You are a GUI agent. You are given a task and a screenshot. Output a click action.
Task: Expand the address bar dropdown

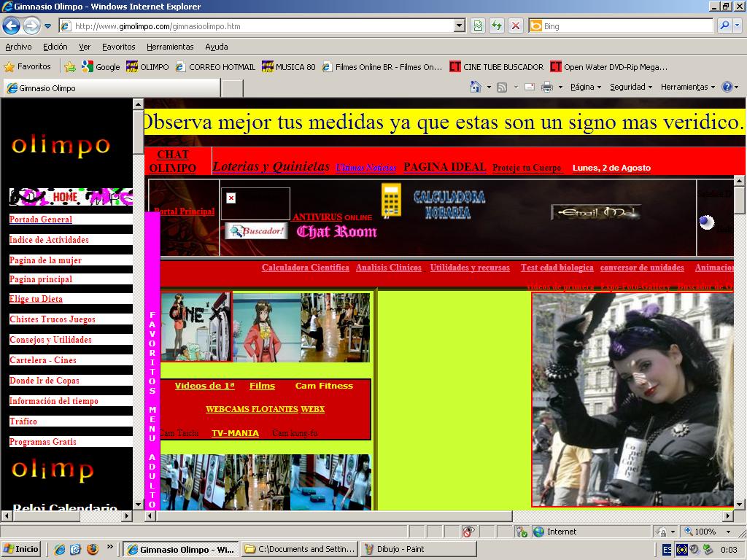pos(459,26)
